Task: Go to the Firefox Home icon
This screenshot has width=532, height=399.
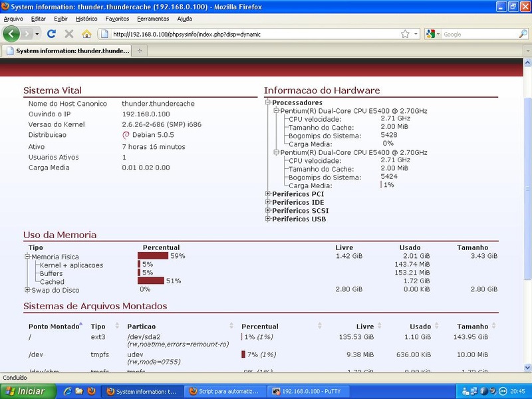Action: coord(86,34)
